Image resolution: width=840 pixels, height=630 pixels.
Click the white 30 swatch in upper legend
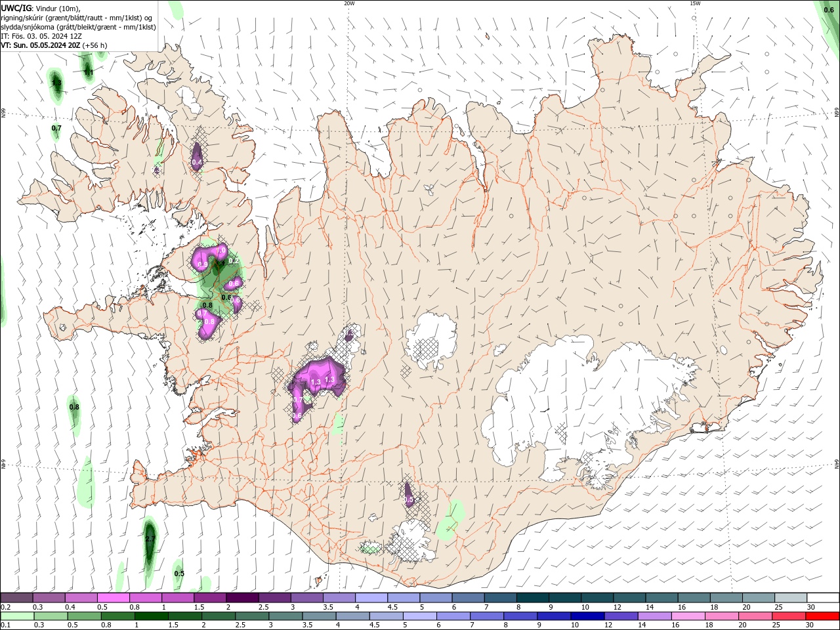(823, 598)
